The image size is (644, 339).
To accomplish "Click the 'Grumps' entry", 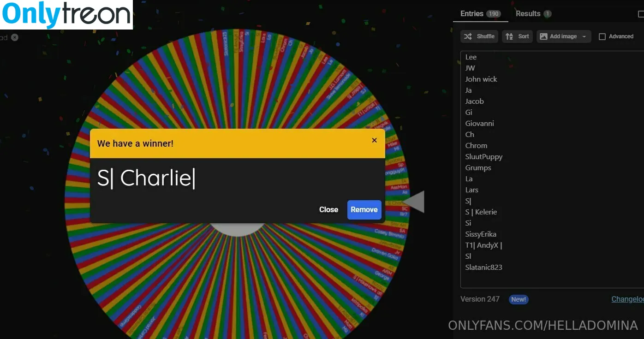I will tap(478, 168).
